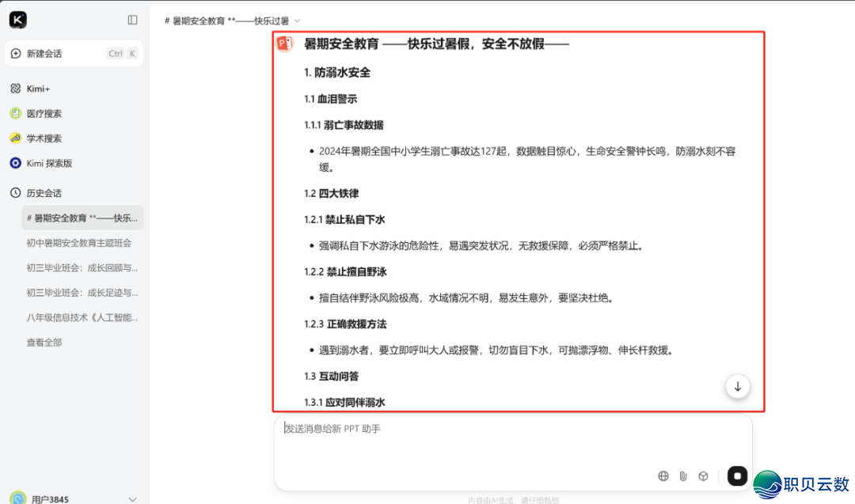
Task: Click the Kimi 探索版 blue icon
Action: click(15, 164)
